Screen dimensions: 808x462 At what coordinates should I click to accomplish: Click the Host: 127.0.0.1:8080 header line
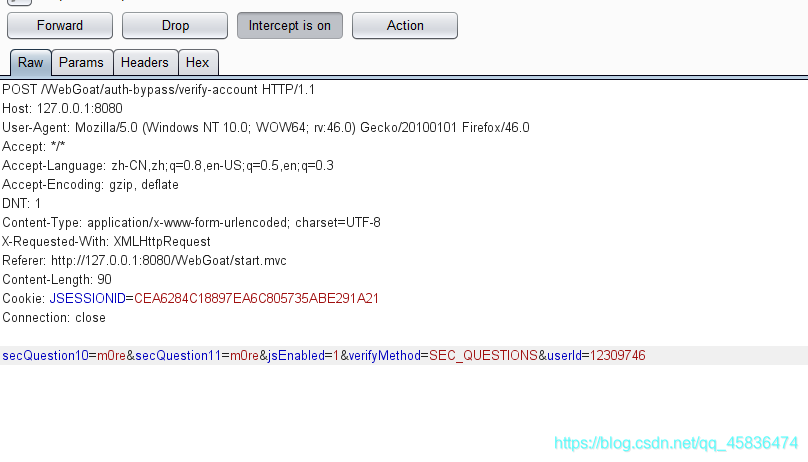(x=62, y=109)
